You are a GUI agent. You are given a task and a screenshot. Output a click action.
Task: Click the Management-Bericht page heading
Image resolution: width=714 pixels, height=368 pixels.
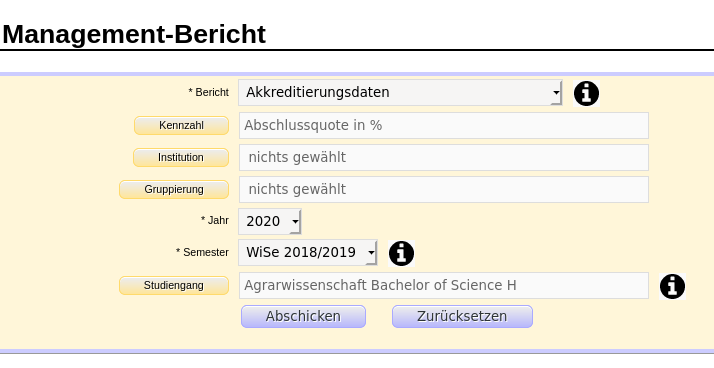tap(134, 34)
